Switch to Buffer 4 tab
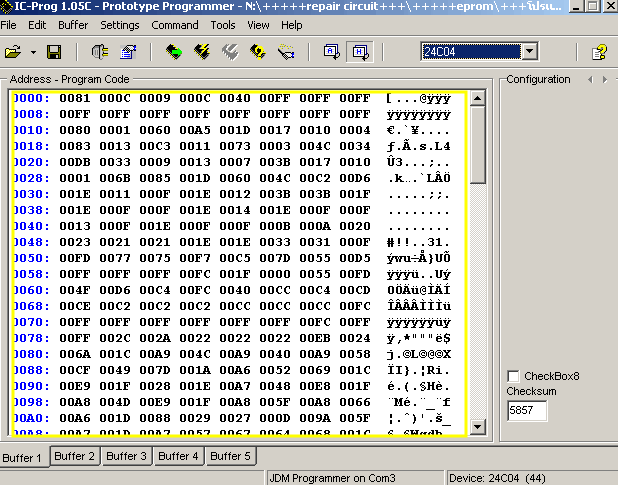Viewport: 618px width, 485px height. (x=179, y=456)
